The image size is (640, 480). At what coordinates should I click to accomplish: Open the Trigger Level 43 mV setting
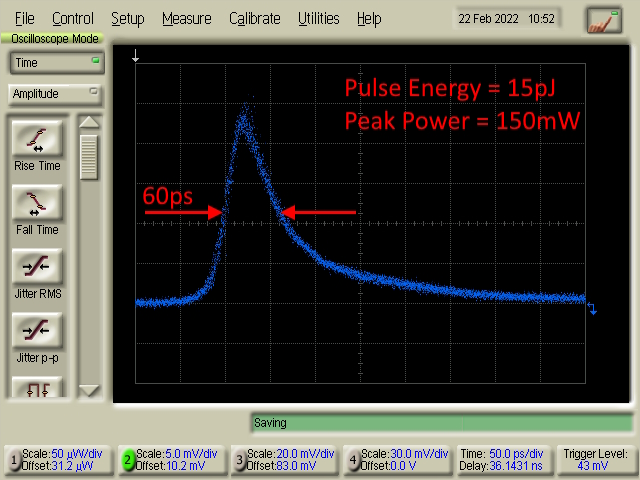[595, 460]
